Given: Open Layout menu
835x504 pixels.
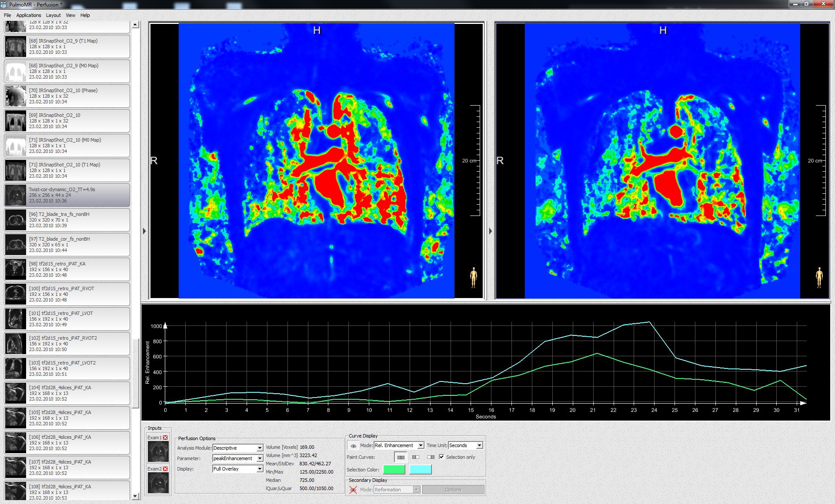Looking at the screenshot, I should (53, 15).
